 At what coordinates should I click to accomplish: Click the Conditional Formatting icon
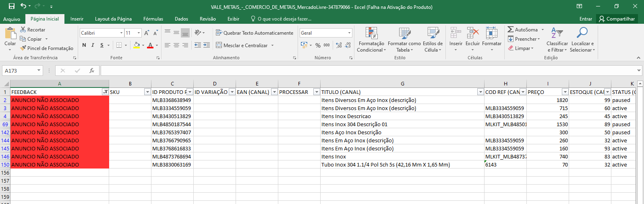(x=371, y=33)
